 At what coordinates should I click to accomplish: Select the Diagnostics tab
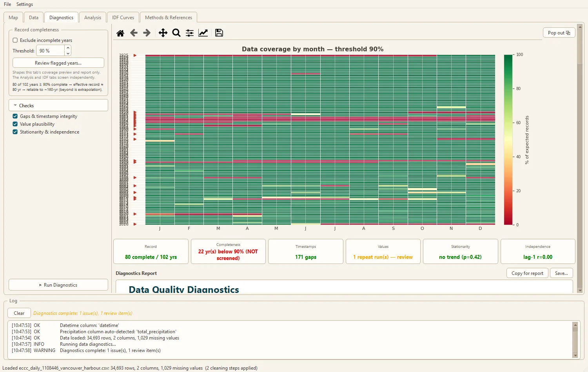coord(61,18)
